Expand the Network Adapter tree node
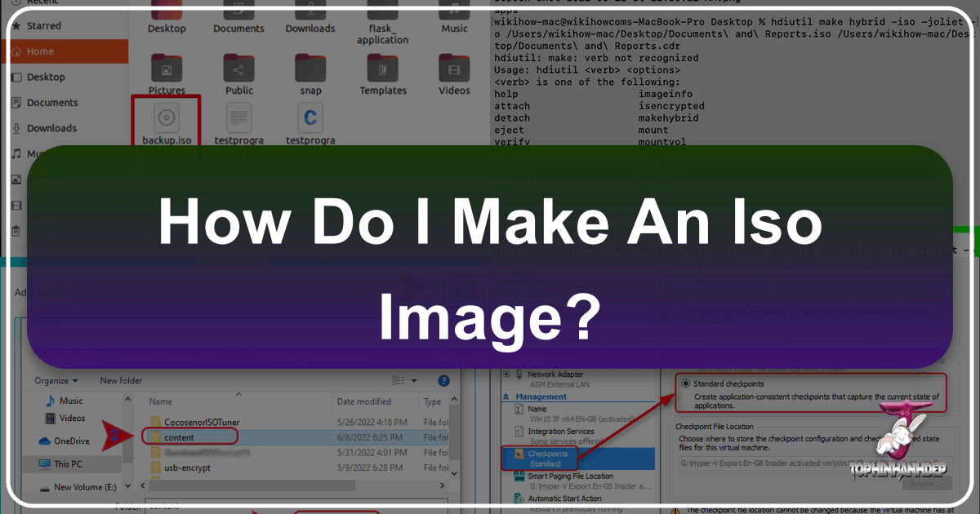 tap(506, 374)
